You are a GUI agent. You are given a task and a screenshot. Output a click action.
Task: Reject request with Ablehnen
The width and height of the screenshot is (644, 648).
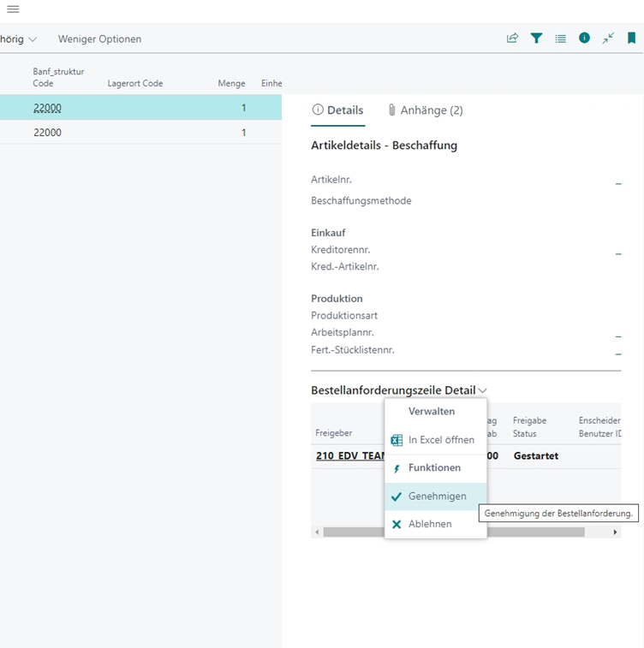point(429,524)
